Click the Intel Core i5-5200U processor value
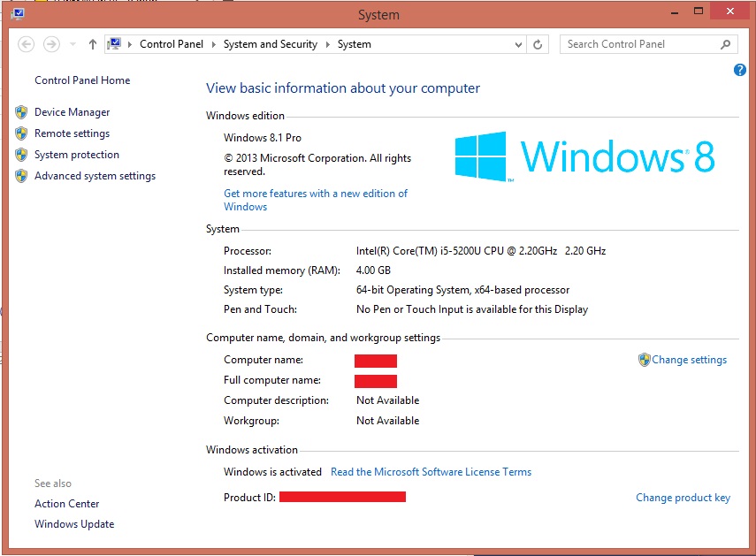This screenshot has width=756, height=556. tap(481, 251)
